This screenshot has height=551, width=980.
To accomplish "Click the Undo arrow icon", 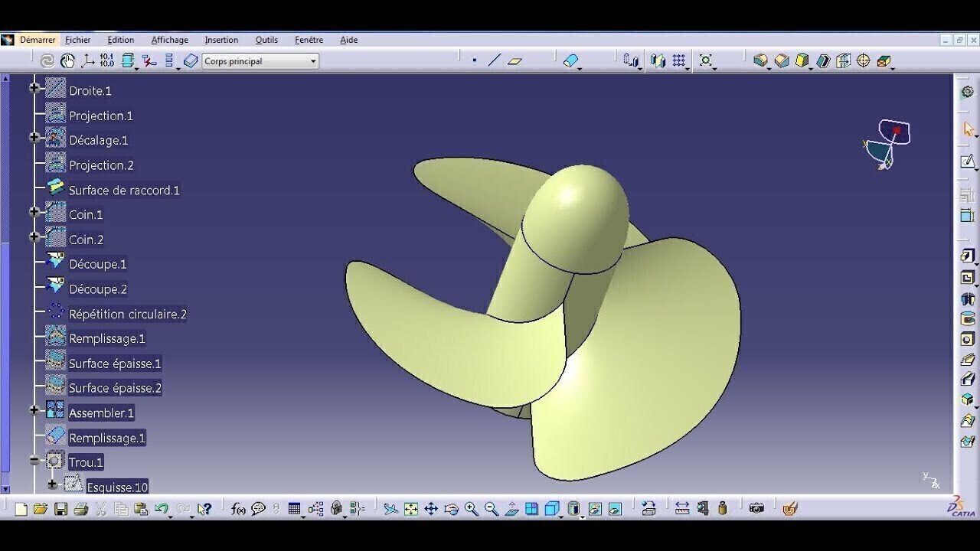I will click(x=161, y=509).
